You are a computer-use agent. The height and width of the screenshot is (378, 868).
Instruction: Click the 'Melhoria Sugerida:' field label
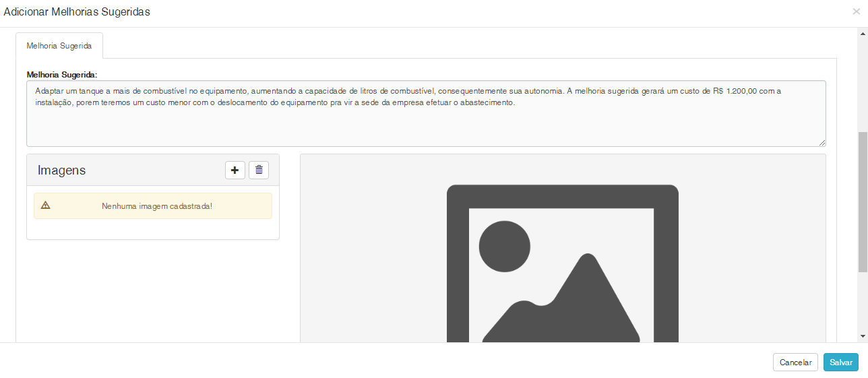click(x=62, y=75)
